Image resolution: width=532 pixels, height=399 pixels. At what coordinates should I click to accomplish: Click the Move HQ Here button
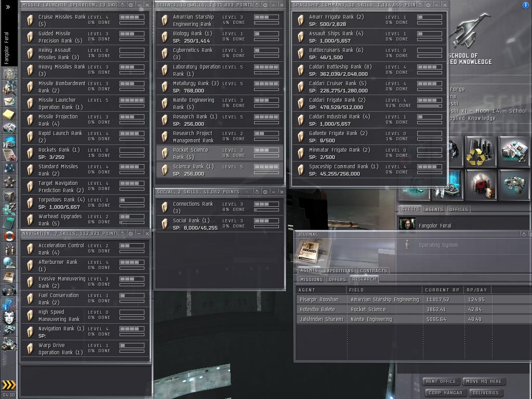[484, 381]
